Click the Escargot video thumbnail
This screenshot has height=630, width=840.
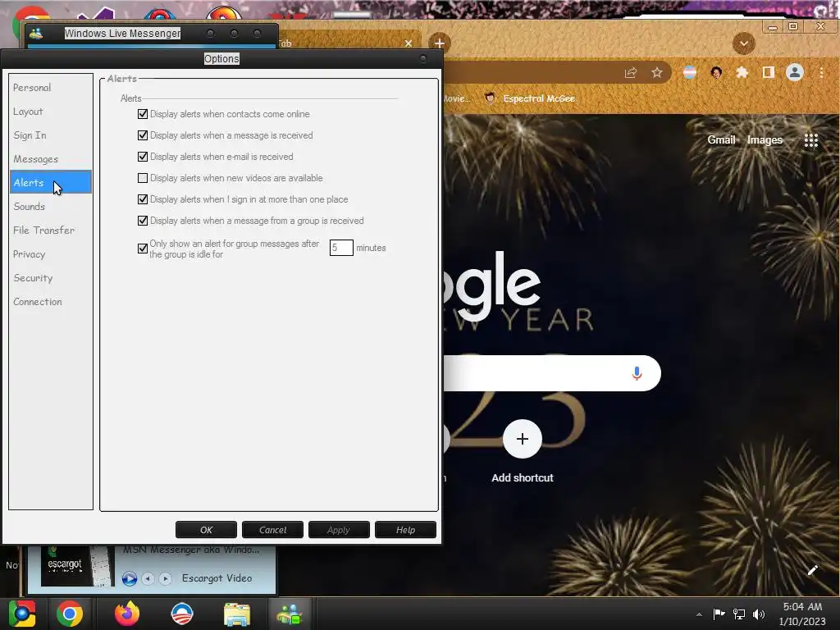point(78,566)
